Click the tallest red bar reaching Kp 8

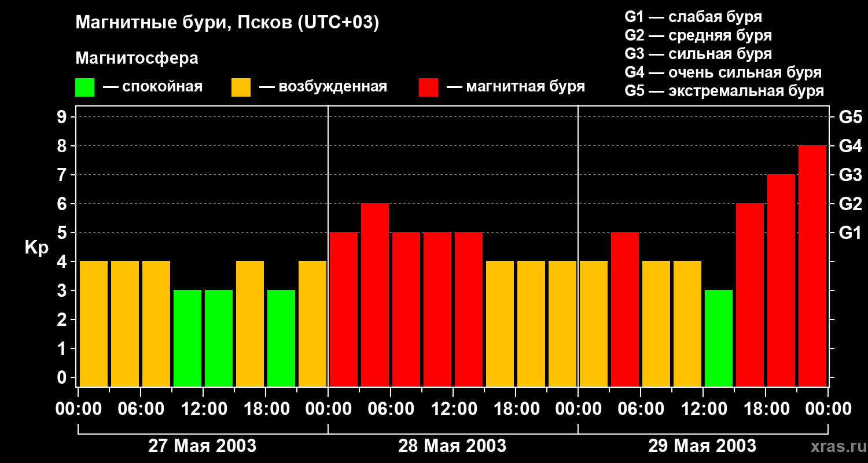coord(812,266)
